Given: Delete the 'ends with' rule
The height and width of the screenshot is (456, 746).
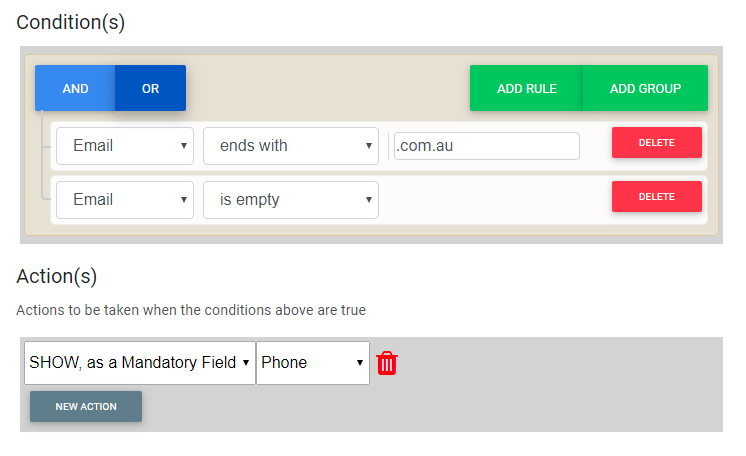Looking at the screenshot, I should pos(657,142).
